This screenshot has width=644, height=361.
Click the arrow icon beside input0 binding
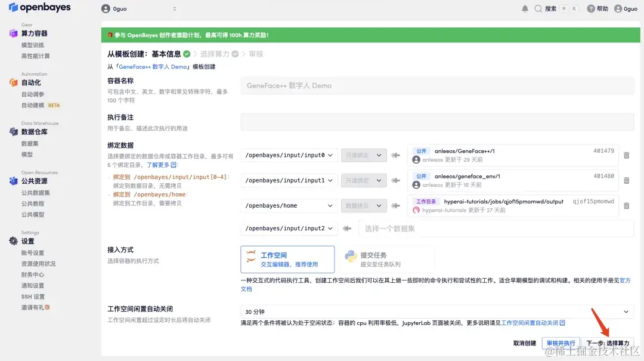point(395,155)
